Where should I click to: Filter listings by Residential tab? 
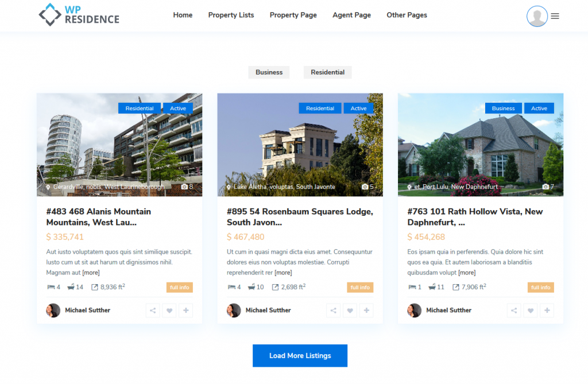[x=327, y=72]
